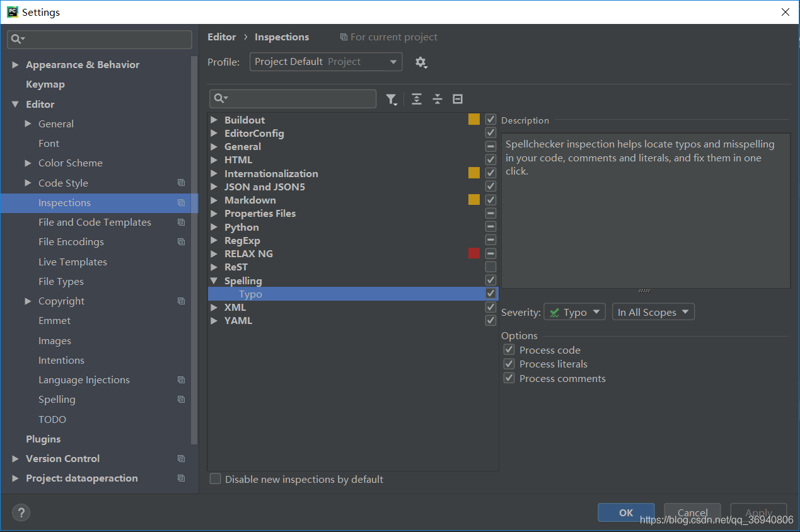800x532 pixels.
Task: Toggle the EditorConfig inspections checkbox
Action: (490, 133)
